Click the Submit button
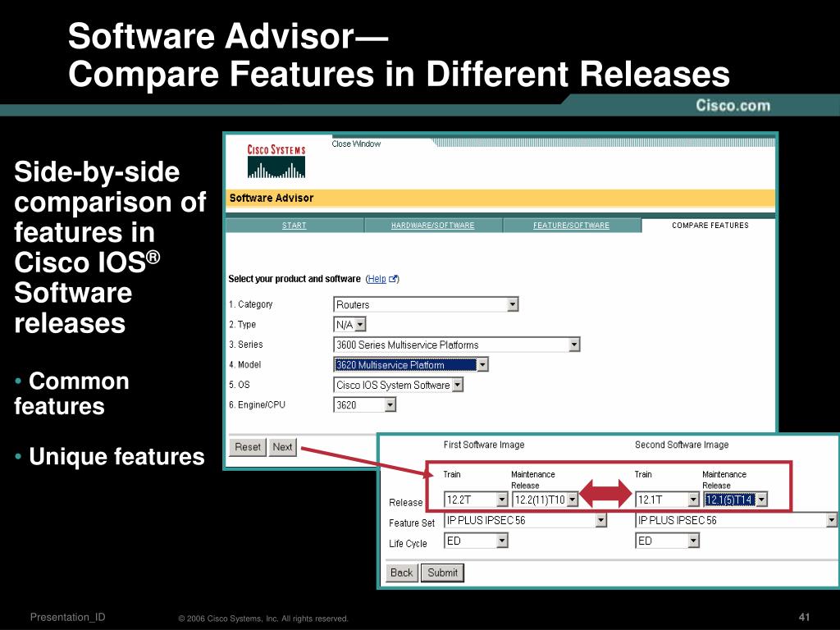This screenshot has width=840, height=630. pos(442,573)
